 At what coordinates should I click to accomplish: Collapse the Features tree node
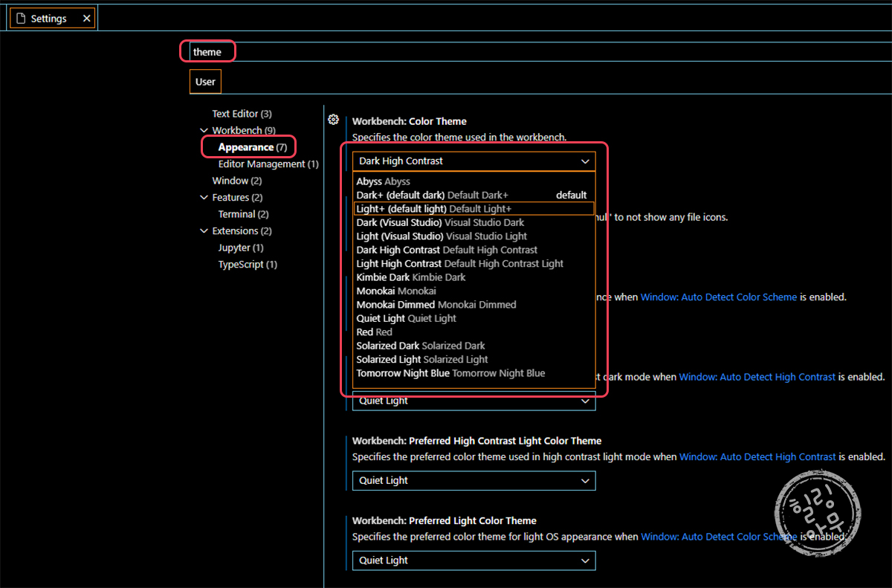click(x=204, y=198)
